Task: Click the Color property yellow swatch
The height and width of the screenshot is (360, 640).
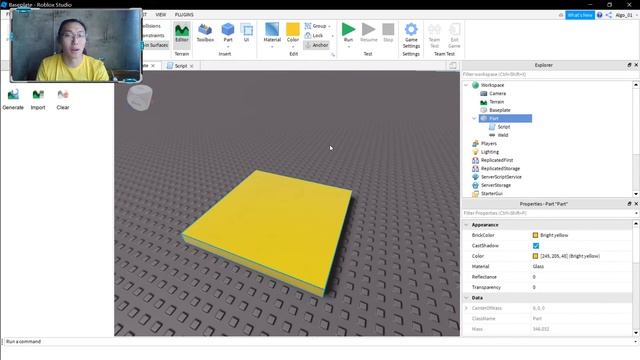Action: pos(536,256)
